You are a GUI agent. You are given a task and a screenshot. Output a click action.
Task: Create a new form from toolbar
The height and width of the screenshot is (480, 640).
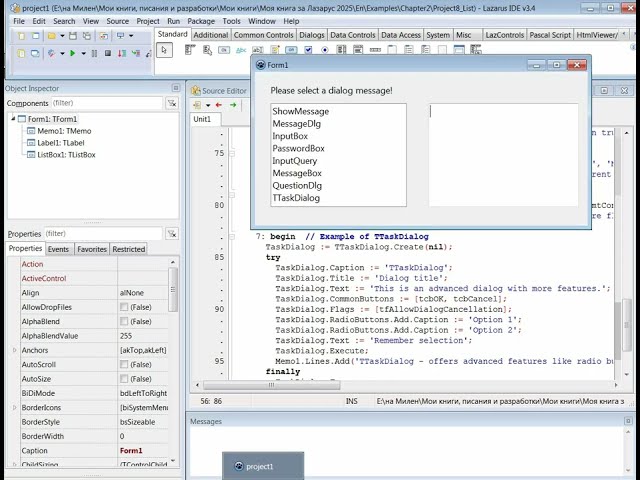tap(36, 36)
